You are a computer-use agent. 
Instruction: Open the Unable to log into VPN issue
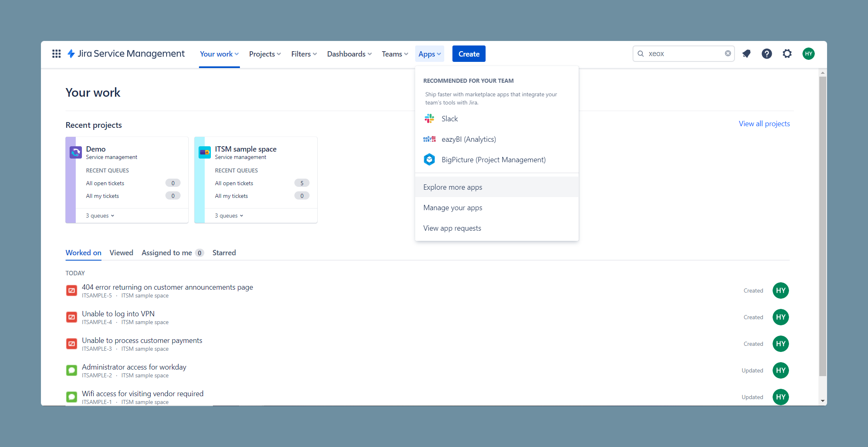click(x=118, y=314)
